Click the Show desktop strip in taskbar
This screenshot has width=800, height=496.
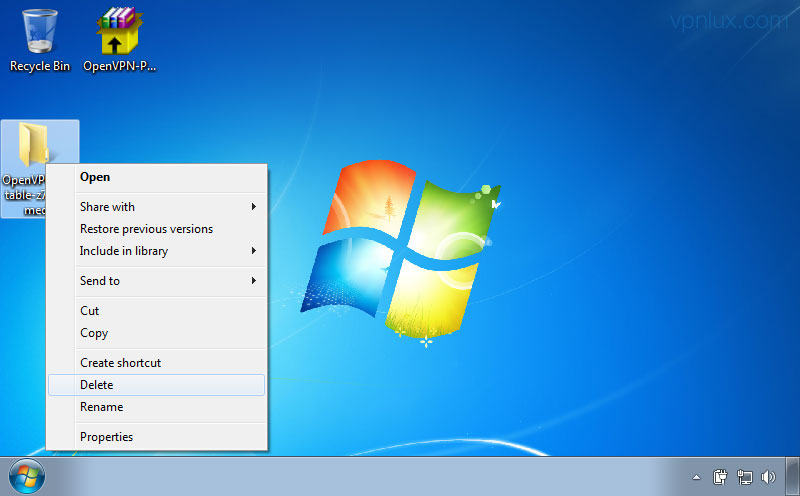click(793, 477)
